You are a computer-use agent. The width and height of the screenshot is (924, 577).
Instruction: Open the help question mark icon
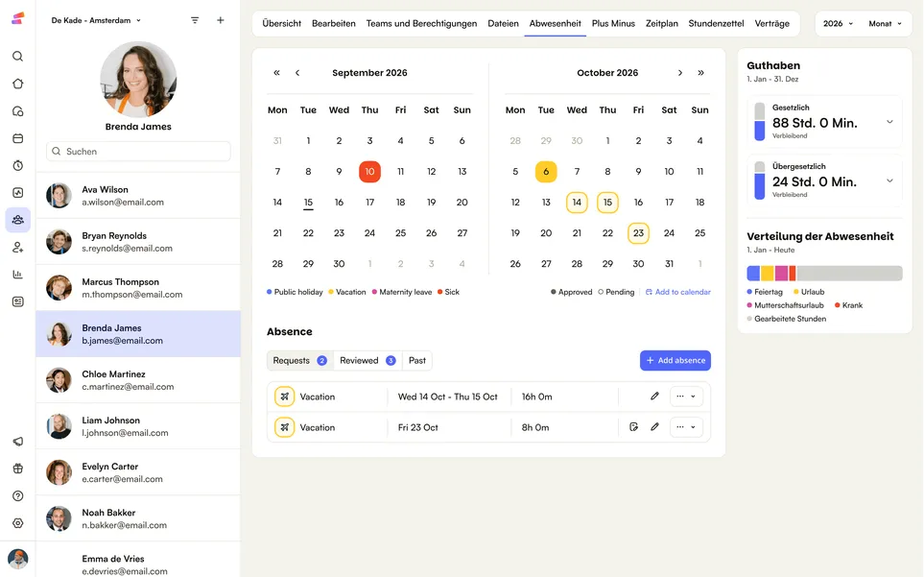click(x=17, y=496)
